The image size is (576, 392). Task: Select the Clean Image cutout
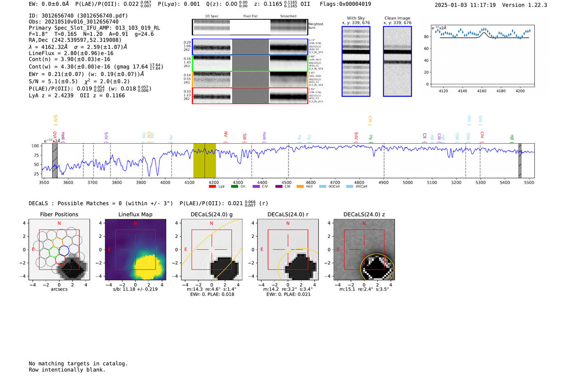[397, 61]
